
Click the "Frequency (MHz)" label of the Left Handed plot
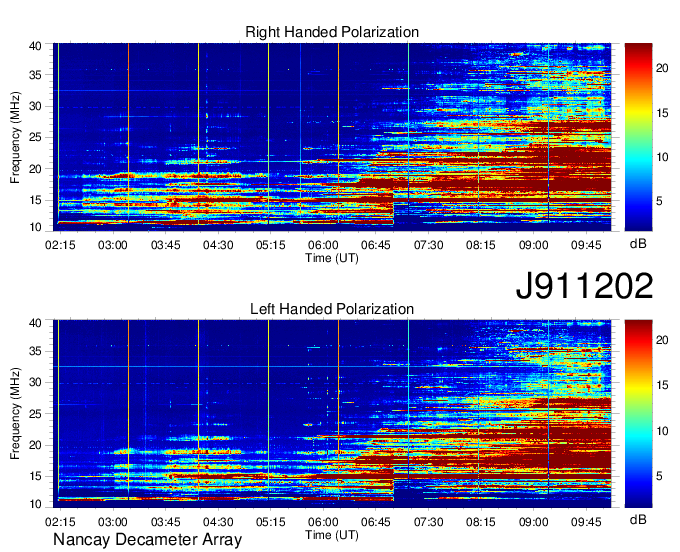pyautogui.click(x=15, y=414)
